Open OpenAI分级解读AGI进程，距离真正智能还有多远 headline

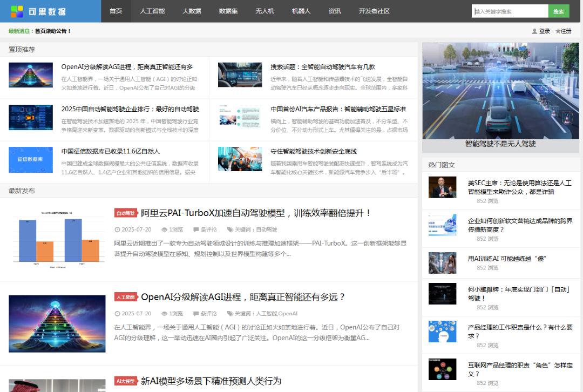point(243,297)
